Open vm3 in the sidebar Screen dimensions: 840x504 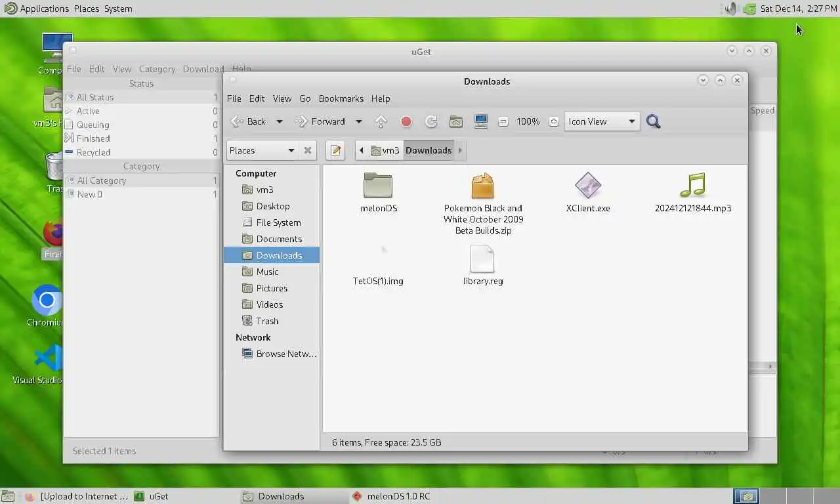coord(272,190)
